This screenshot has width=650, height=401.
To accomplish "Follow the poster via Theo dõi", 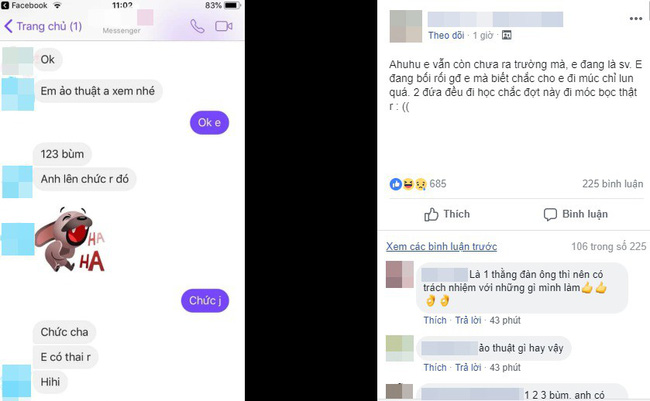I will (446, 35).
